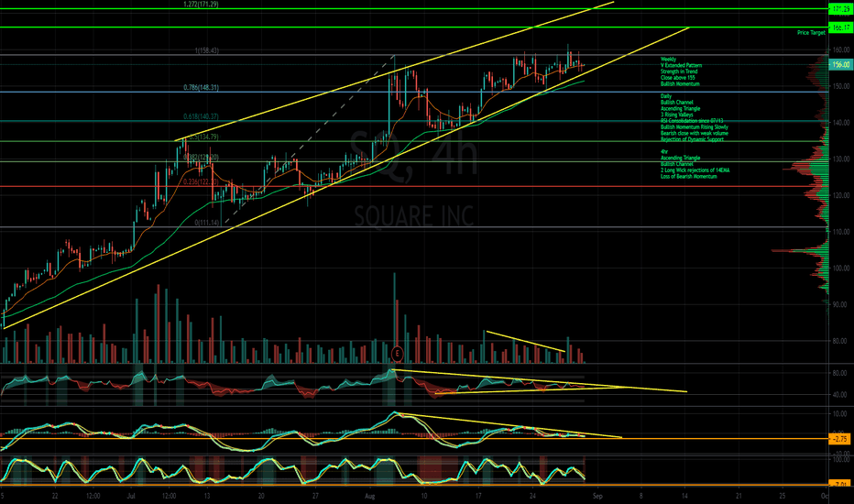The height and width of the screenshot is (504, 854).
Task: Click the RSI pane 40.00 axis value
Action: pos(841,395)
